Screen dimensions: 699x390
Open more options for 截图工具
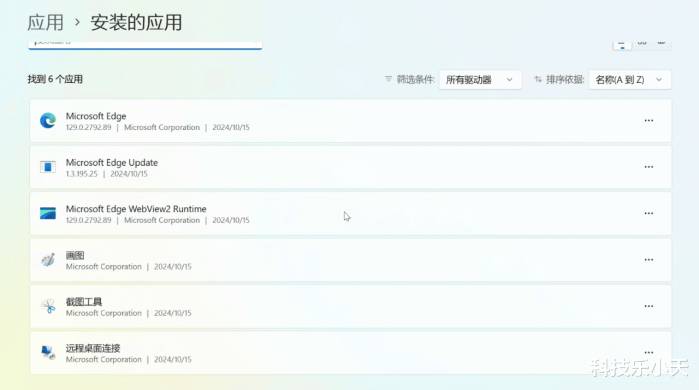pyautogui.click(x=649, y=306)
